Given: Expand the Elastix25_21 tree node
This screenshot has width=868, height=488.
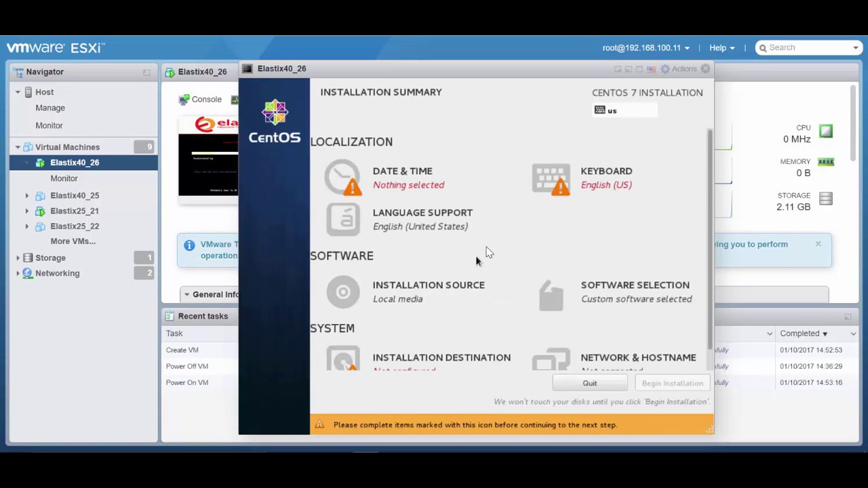Looking at the screenshot, I should pos(27,211).
